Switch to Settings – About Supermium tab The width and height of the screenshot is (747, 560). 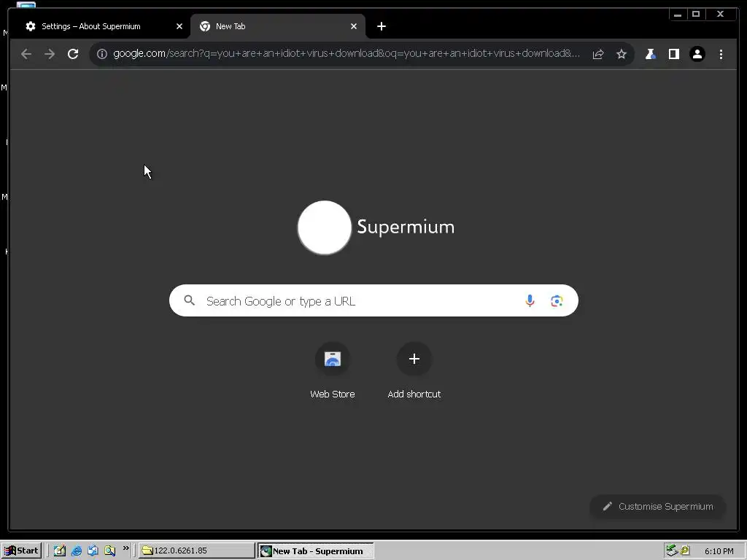point(99,26)
